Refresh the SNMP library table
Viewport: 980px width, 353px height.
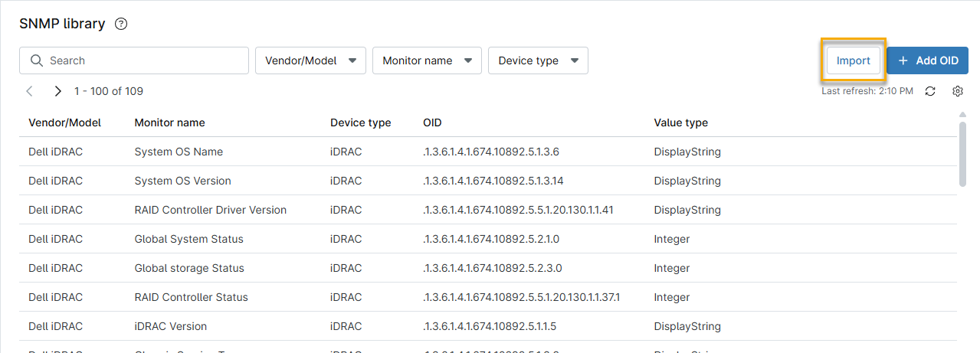(930, 91)
